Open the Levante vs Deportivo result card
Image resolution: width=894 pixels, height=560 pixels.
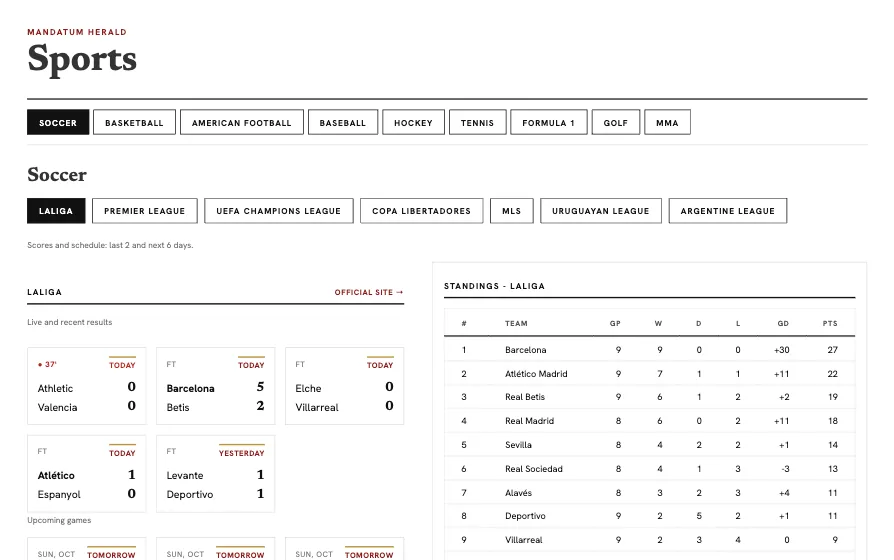coord(216,473)
